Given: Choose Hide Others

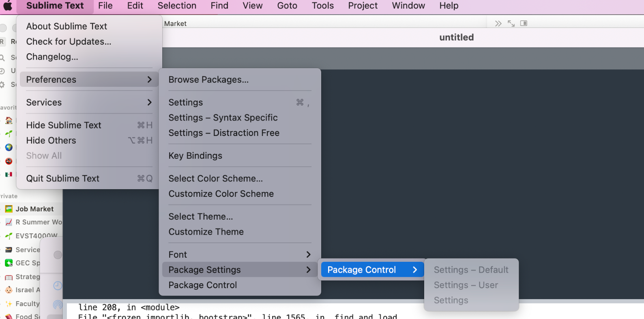Looking at the screenshot, I should (89, 140).
